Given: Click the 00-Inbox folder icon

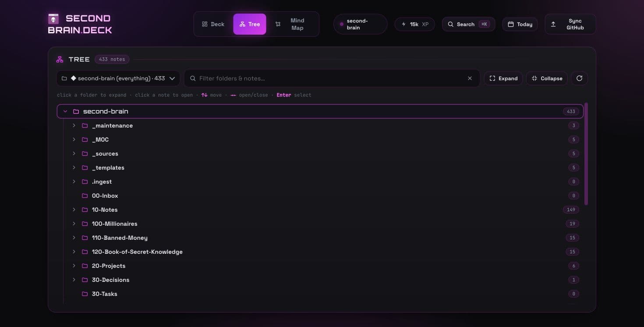Looking at the screenshot, I should coord(85,195).
